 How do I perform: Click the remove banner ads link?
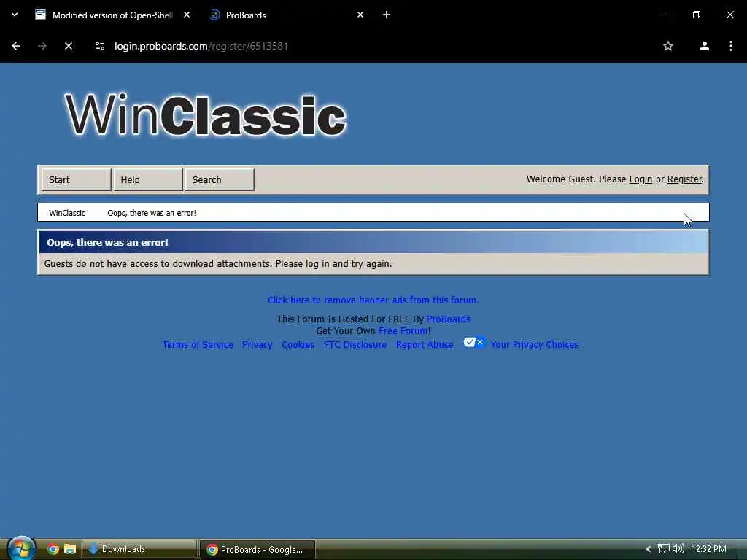point(373,300)
